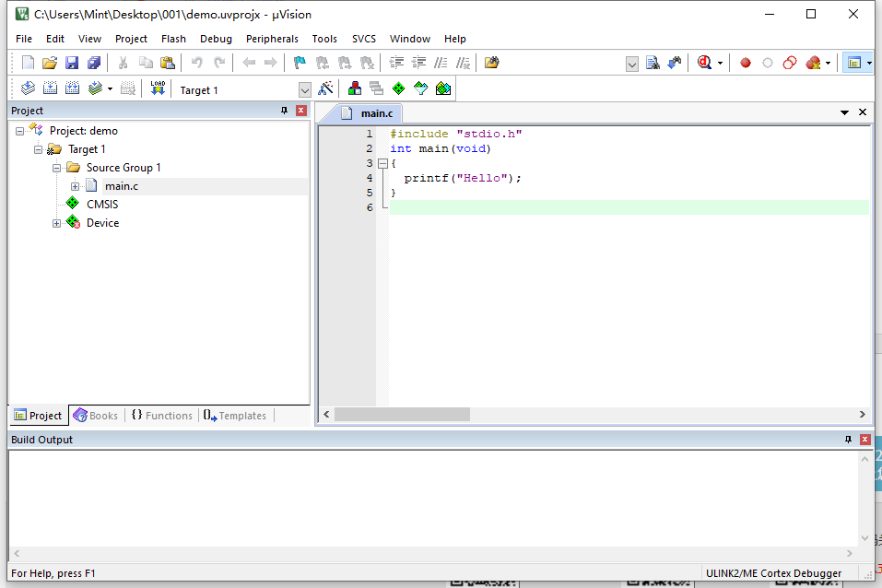Click the Comment selection icon
882x588 pixels.
point(441,63)
